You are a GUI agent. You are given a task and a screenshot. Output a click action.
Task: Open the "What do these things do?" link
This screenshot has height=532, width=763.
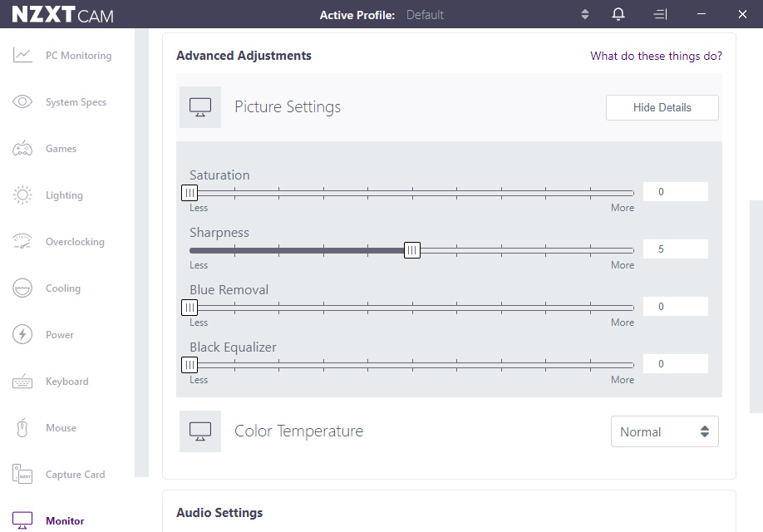pos(656,56)
